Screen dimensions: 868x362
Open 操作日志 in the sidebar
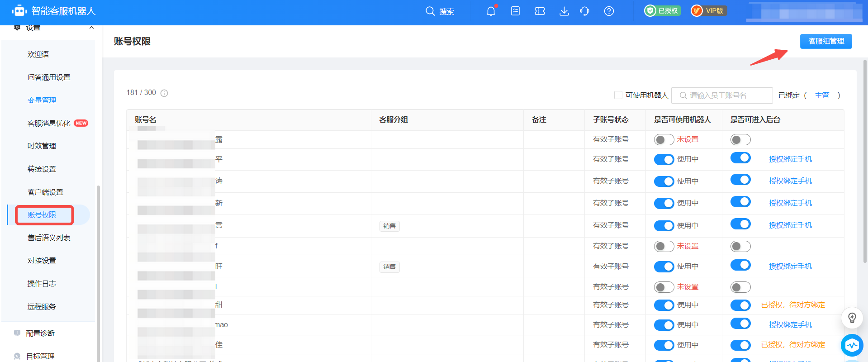42,284
